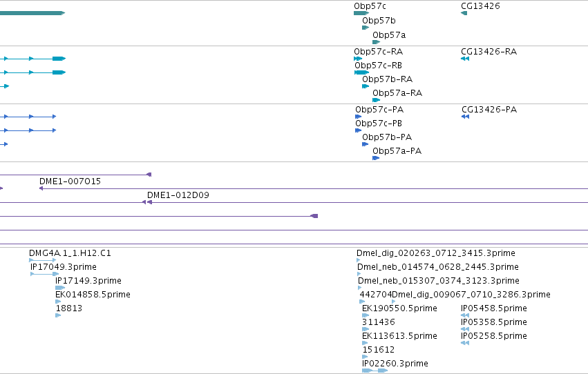Image resolution: width=588 pixels, height=374 pixels.
Task: Click the Obp57c gene arrow glyph
Action: point(361,13)
